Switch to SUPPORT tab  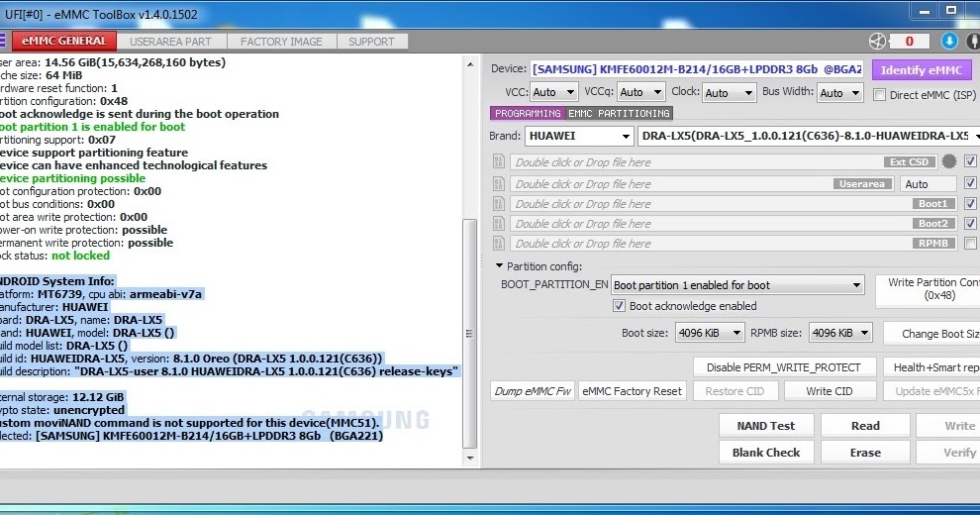pos(372,42)
